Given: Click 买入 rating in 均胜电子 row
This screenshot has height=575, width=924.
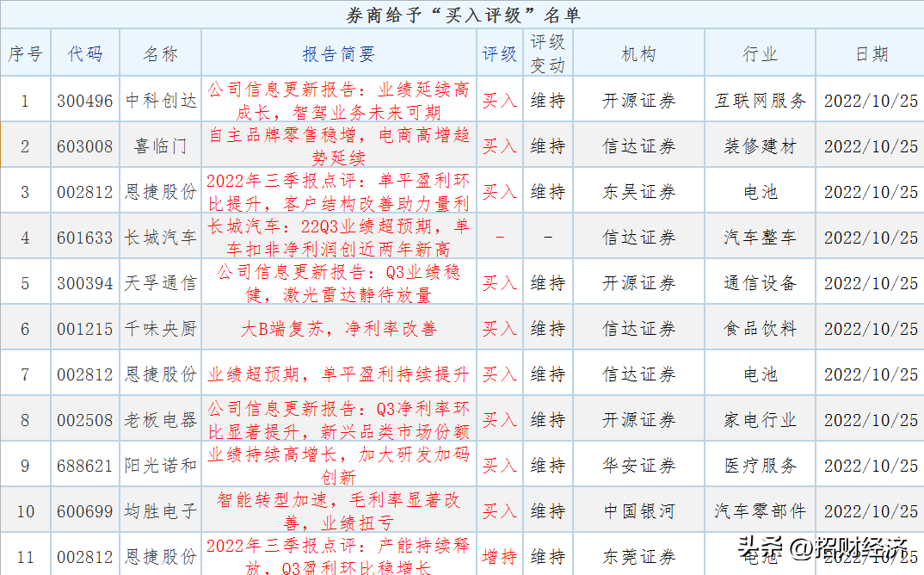Looking at the screenshot, I should point(499,511).
